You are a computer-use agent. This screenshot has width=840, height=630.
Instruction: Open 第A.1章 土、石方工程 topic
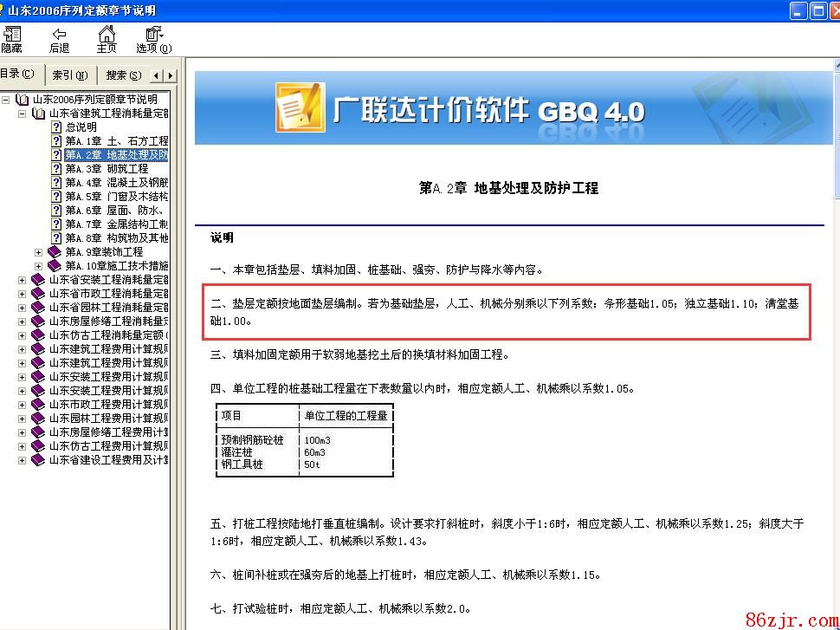116,141
